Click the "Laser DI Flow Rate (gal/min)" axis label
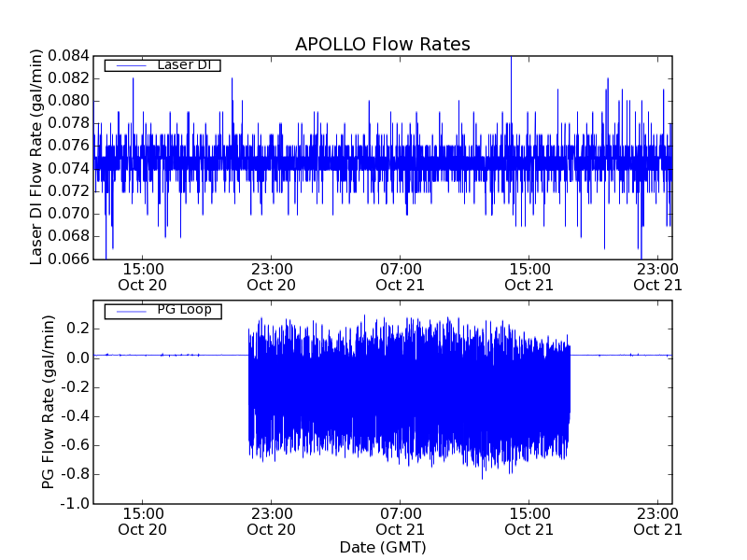 36,157
